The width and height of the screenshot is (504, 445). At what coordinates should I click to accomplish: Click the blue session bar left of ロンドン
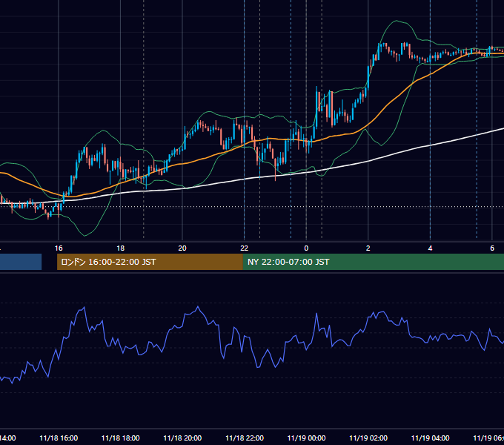pyautogui.click(x=21, y=262)
